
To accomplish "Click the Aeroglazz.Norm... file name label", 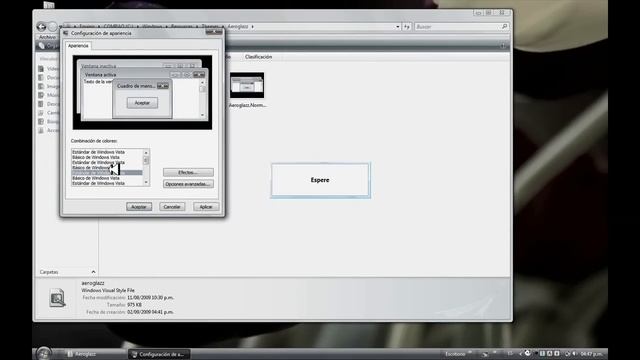I will point(247,105).
